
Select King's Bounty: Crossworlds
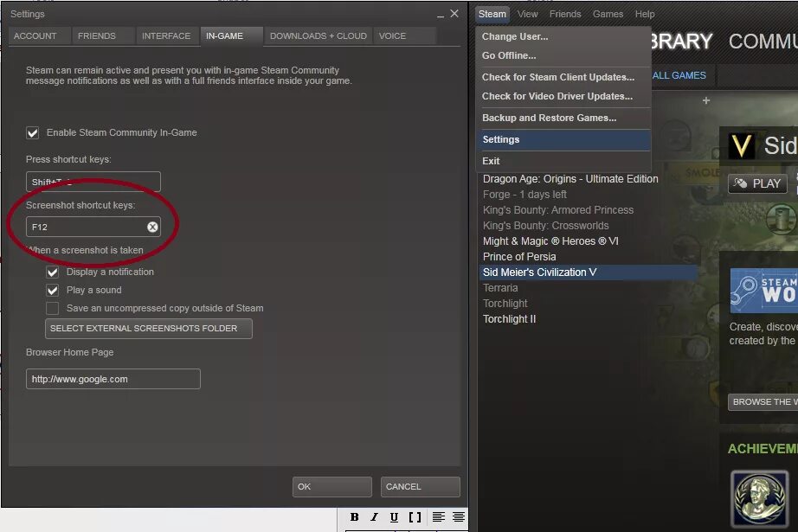(x=545, y=226)
